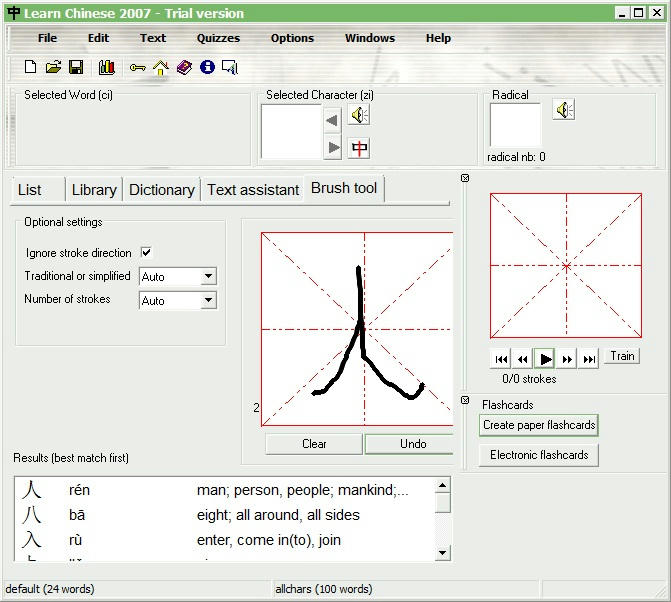Switch to the Library tab
This screenshot has width=671, height=602.
(x=94, y=190)
